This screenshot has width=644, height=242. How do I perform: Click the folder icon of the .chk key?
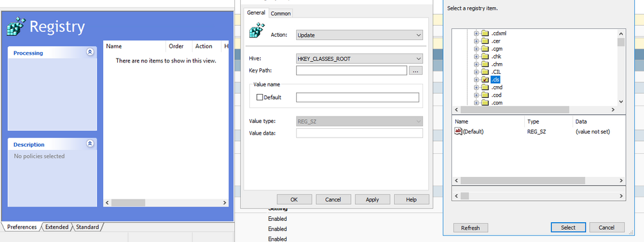pyautogui.click(x=485, y=57)
